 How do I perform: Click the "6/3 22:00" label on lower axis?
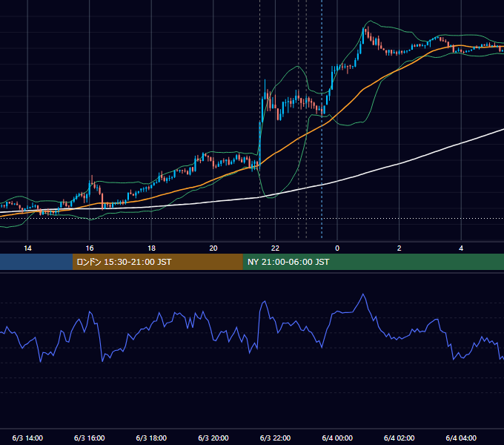pyautogui.click(x=275, y=438)
